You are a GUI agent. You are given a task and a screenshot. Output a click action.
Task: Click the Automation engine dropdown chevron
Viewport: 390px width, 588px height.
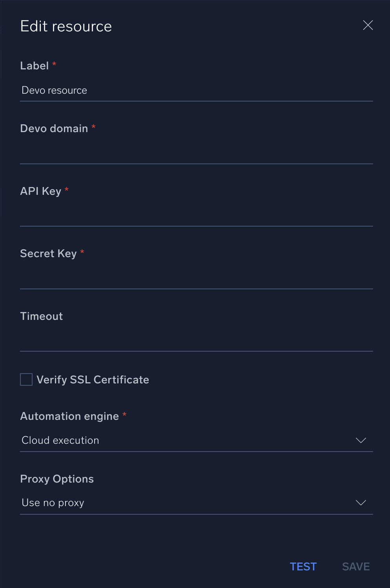[x=361, y=440]
